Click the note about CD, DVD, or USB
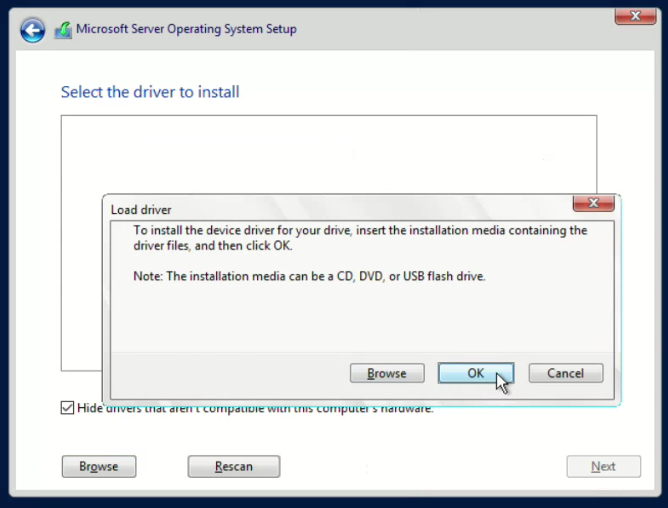Image resolution: width=668 pixels, height=508 pixels. point(309,276)
